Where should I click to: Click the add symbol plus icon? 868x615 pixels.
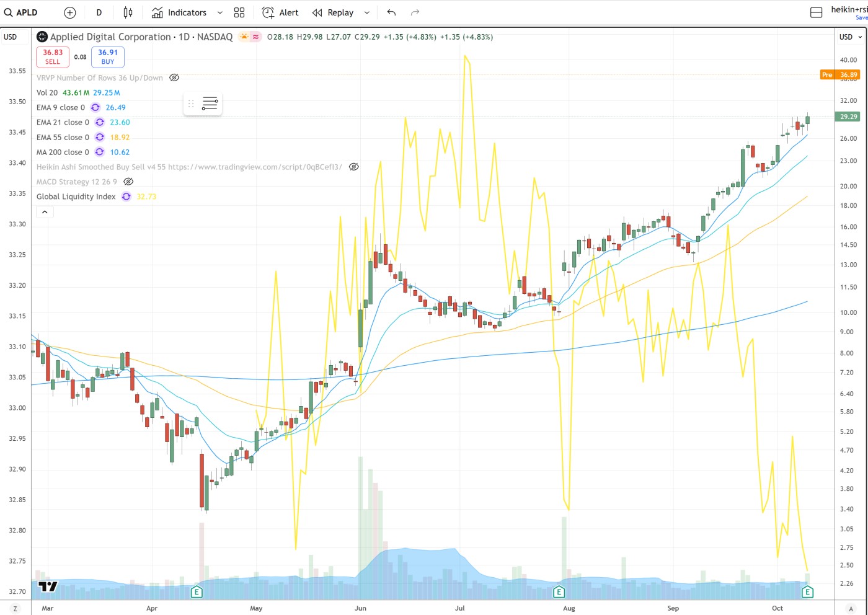pos(70,12)
